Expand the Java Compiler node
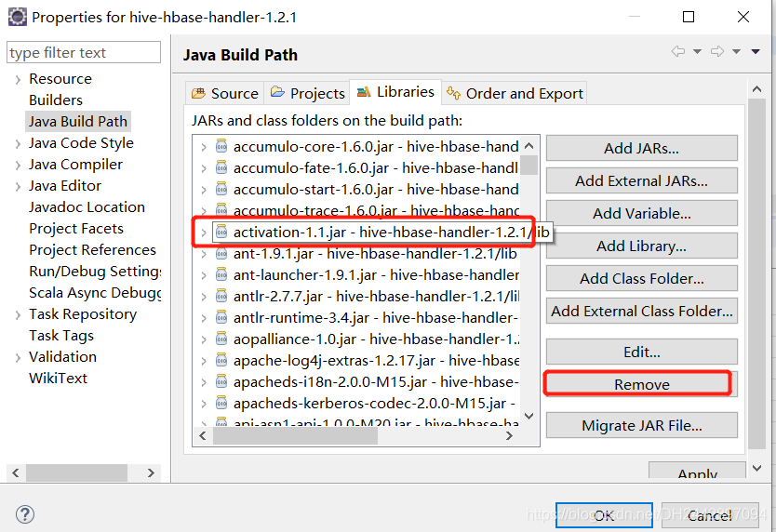Screen dimensions: 776x532 (18, 166)
